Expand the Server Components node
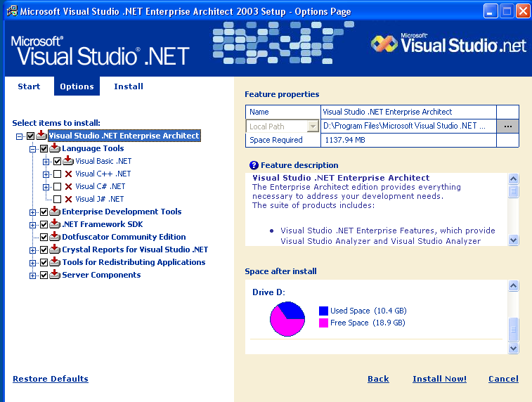The height and width of the screenshot is (402, 532). (x=32, y=275)
